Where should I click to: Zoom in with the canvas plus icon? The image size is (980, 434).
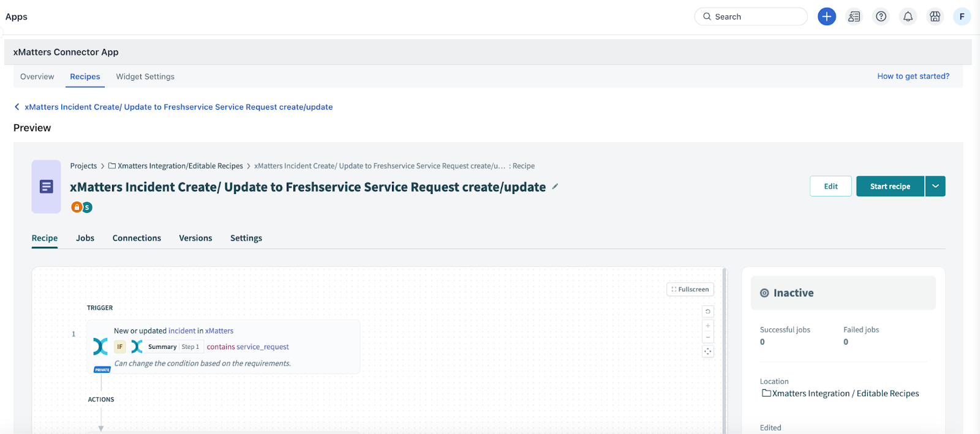pos(708,326)
